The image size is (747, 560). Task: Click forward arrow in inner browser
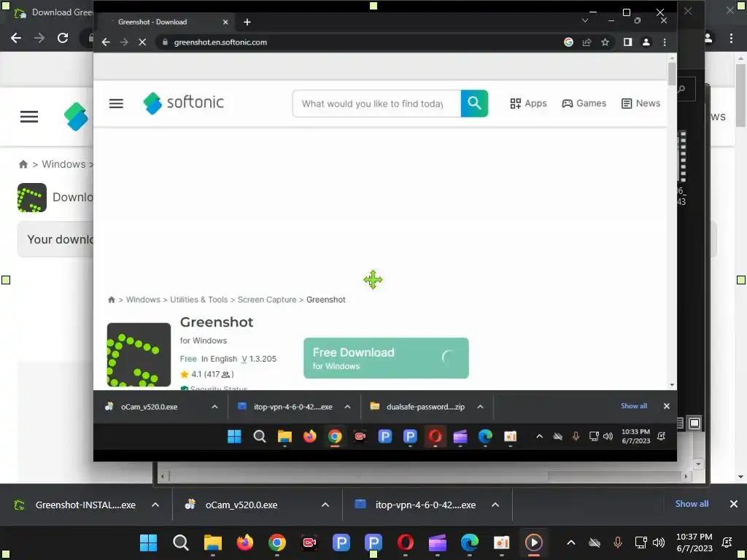124,42
